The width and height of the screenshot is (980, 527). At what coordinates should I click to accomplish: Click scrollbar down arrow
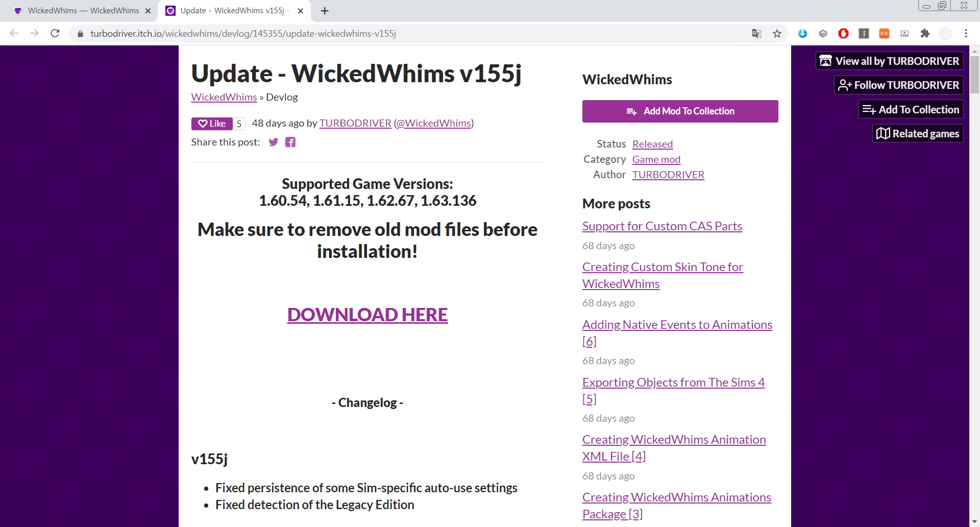975,522
